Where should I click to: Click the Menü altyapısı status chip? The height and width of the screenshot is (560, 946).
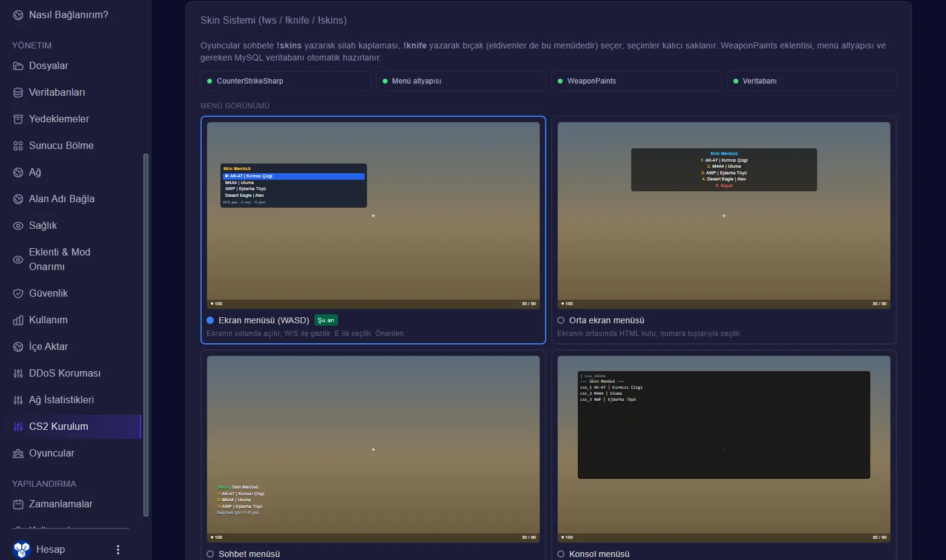[461, 81]
